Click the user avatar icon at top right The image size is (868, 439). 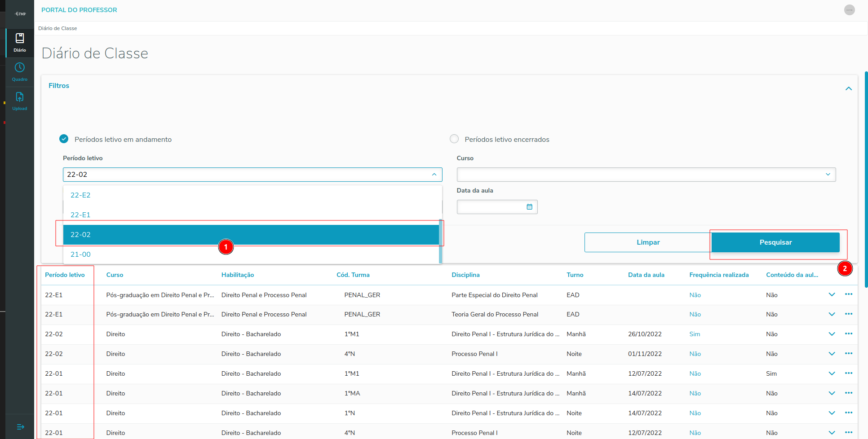click(x=849, y=10)
